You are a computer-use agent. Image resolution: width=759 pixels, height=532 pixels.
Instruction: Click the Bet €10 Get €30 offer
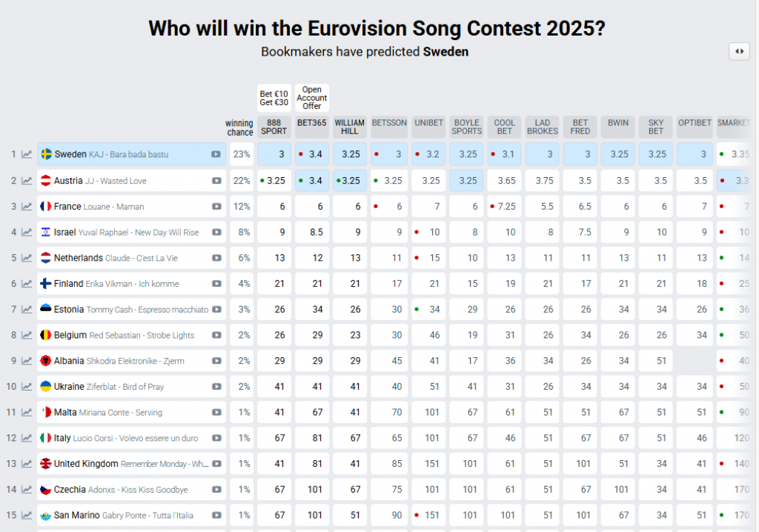(x=274, y=98)
